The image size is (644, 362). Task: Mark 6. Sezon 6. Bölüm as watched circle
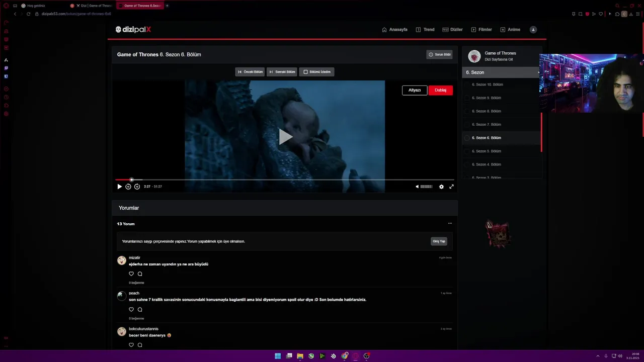pyautogui.click(x=467, y=138)
